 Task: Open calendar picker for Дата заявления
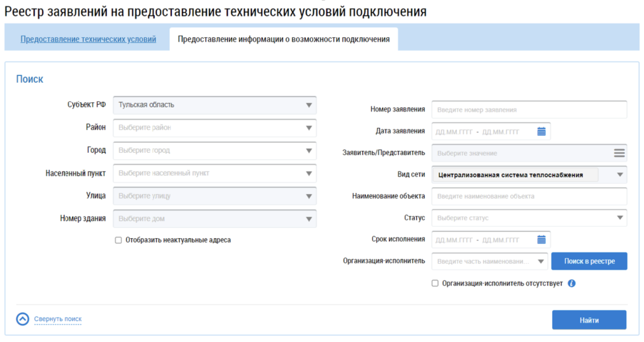pyautogui.click(x=541, y=132)
